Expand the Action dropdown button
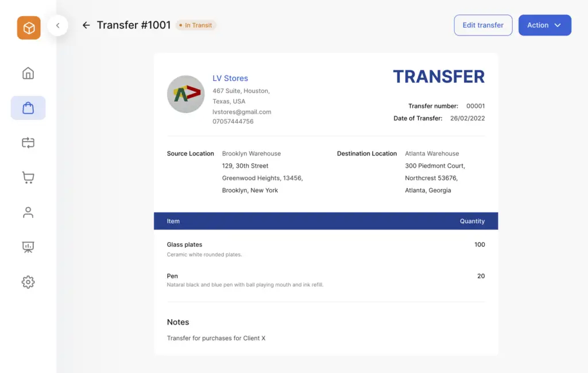 click(x=544, y=25)
